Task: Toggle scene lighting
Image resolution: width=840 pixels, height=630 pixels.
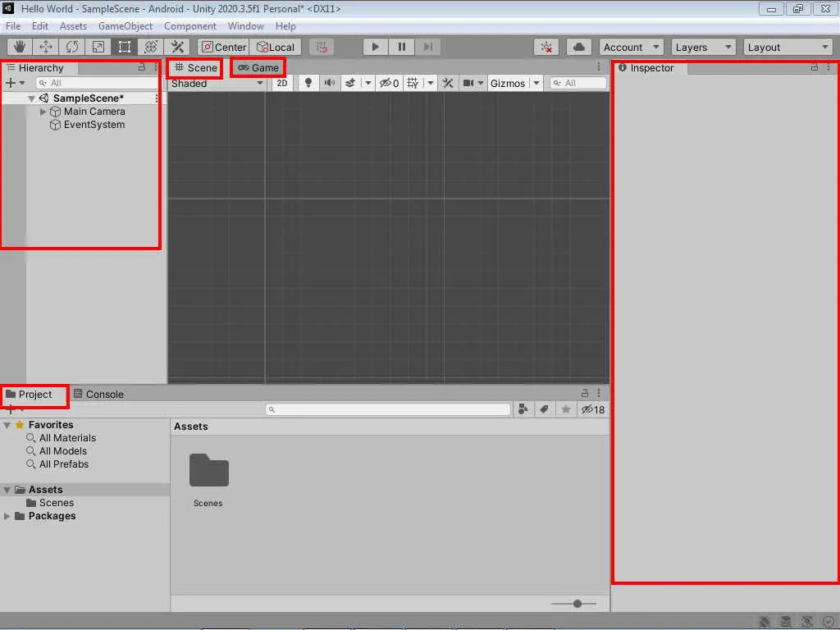Action: [308, 83]
